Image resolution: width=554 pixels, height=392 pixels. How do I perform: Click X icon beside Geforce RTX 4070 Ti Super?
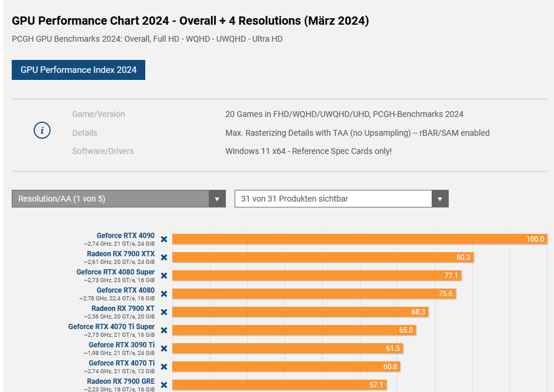[x=164, y=330]
